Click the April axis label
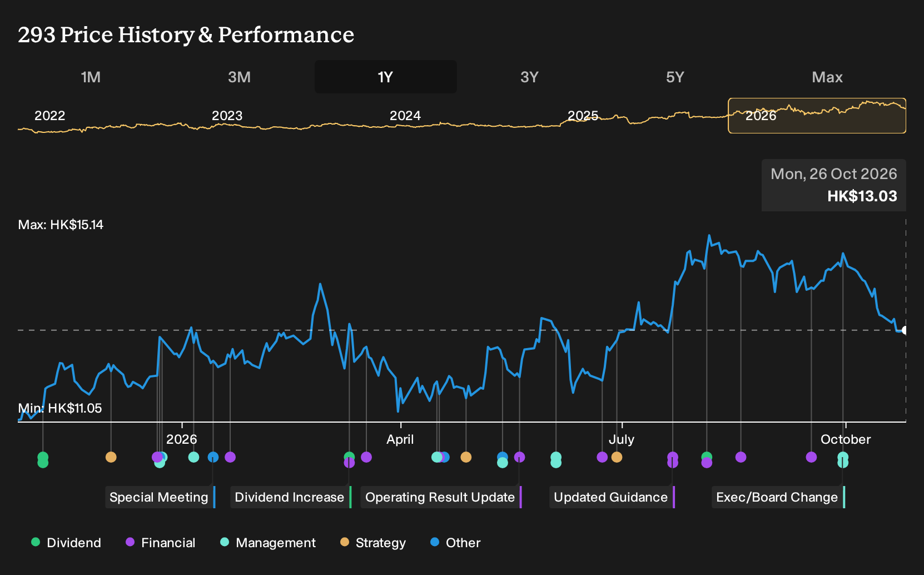Screen dimensions: 924x575 coord(400,439)
